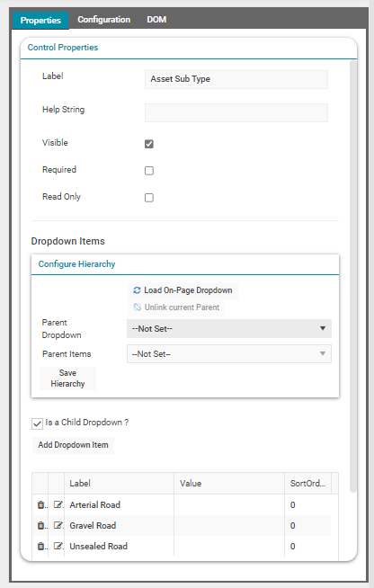Toggle Is a Child Dropdown checkbox
The image size is (374, 588).
[x=37, y=423]
